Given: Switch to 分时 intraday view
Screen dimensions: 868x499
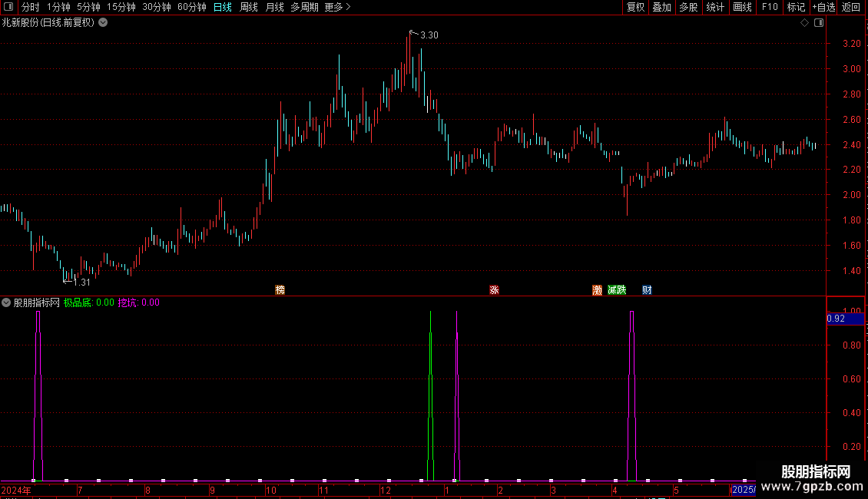Looking at the screenshot, I should point(31,7).
